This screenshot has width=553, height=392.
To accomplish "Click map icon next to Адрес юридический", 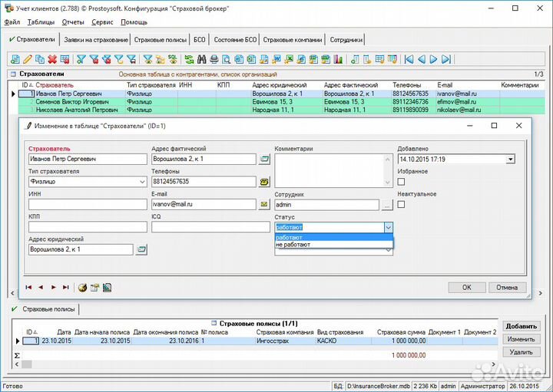I will tap(141, 249).
